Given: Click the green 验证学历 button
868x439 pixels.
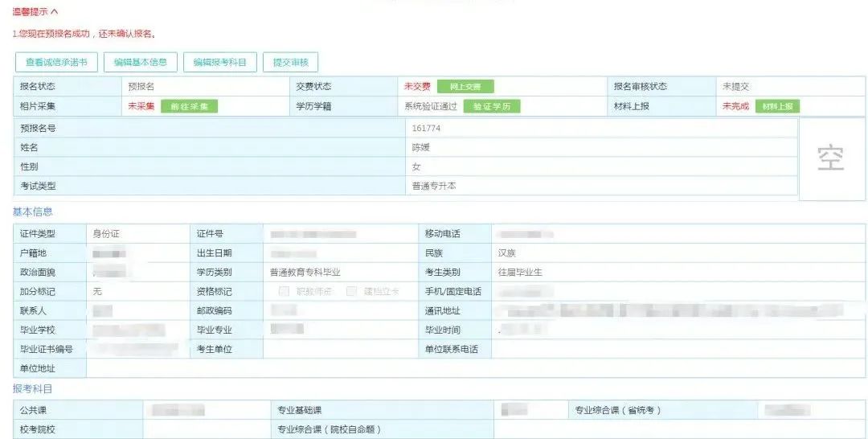Looking at the screenshot, I should tap(492, 106).
